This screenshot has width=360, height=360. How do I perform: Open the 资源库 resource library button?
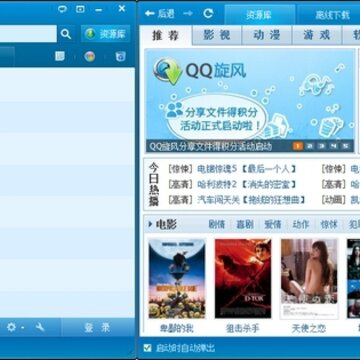(105, 34)
